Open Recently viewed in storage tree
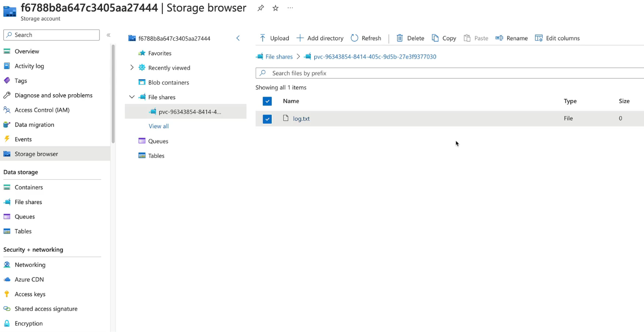Screen dimensions: 644x332 click(x=169, y=68)
